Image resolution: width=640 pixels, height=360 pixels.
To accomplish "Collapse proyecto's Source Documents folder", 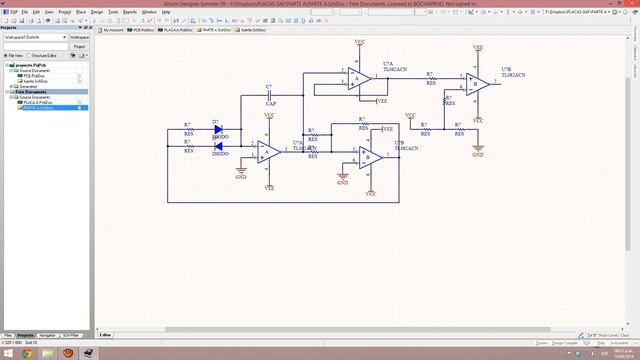I will (x=11, y=71).
